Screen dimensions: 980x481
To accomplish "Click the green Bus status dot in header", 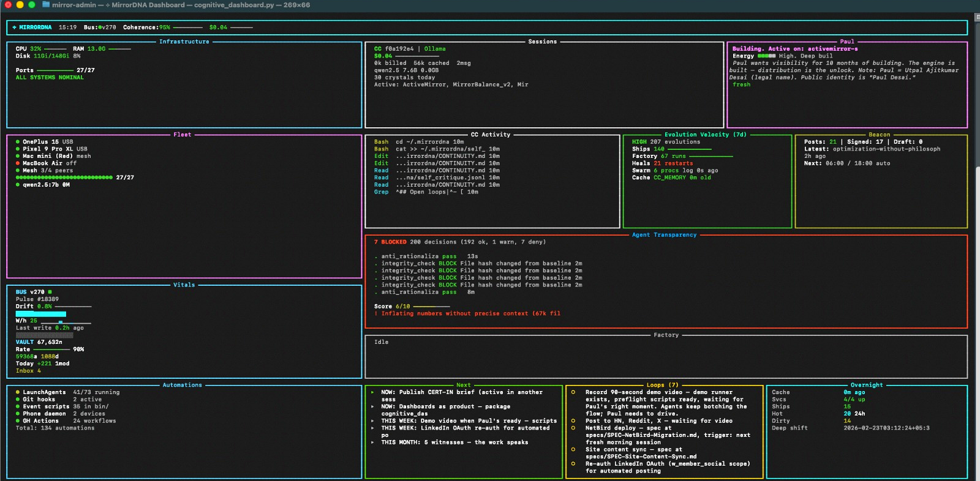I will point(99,28).
